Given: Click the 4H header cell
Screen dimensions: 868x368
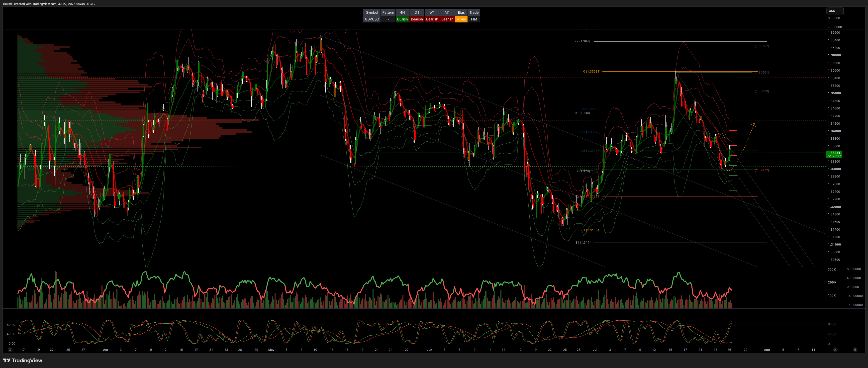Looking at the screenshot, I should [402, 12].
